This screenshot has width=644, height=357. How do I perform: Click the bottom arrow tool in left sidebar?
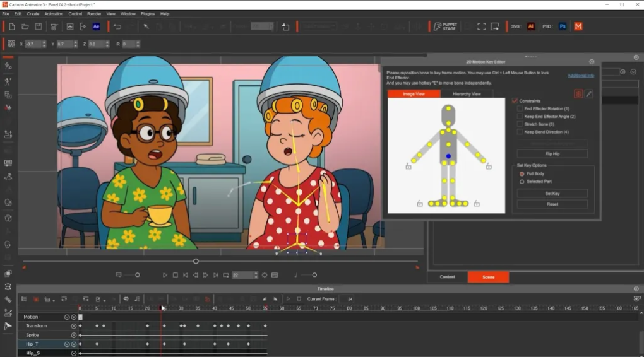8,326
